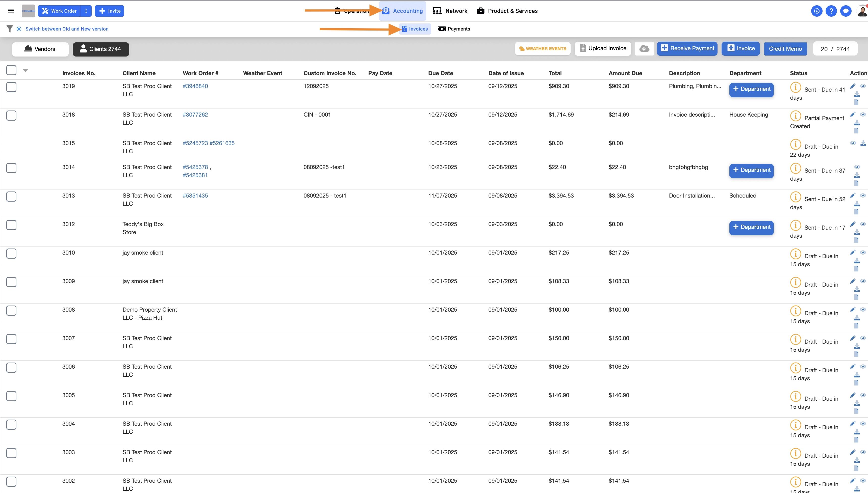
Task: Check the select-all header checkbox
Action: point(11,70)
